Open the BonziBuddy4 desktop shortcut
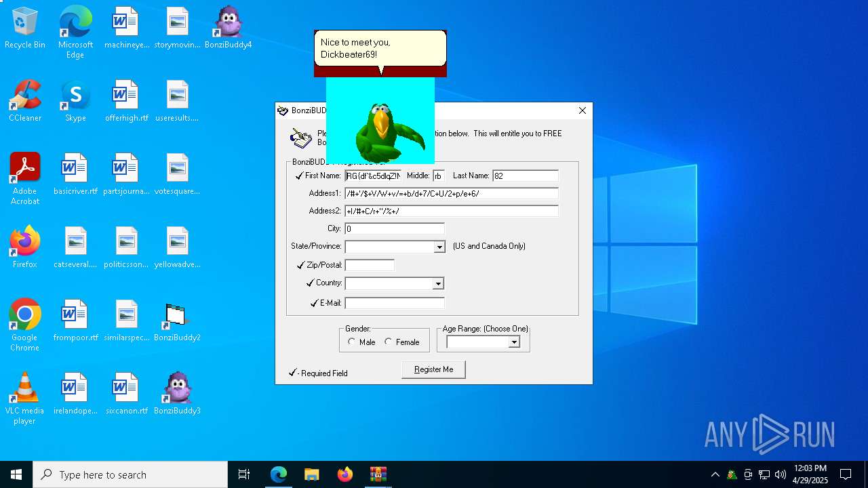 229,28
